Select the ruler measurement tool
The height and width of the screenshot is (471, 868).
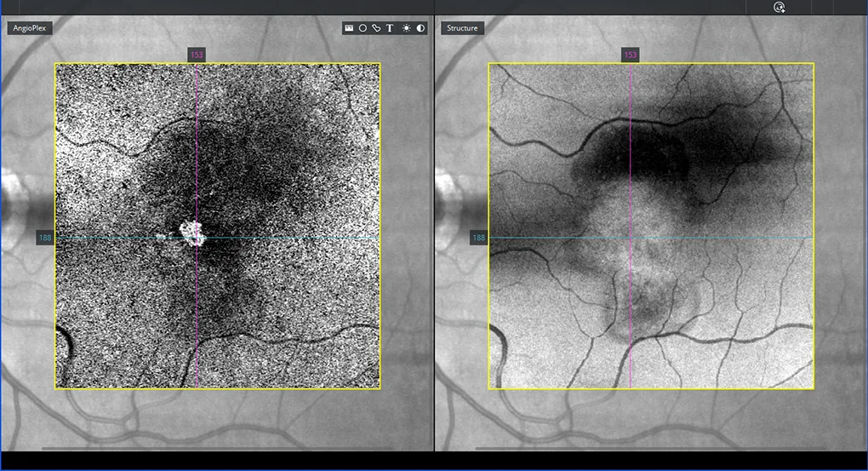349,28
